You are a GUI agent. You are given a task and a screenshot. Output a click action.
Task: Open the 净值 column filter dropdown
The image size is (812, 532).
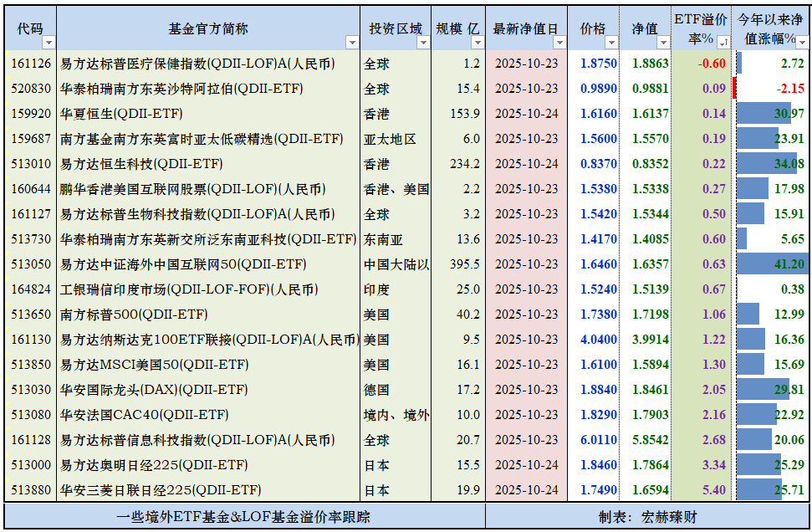coord(663,43)
